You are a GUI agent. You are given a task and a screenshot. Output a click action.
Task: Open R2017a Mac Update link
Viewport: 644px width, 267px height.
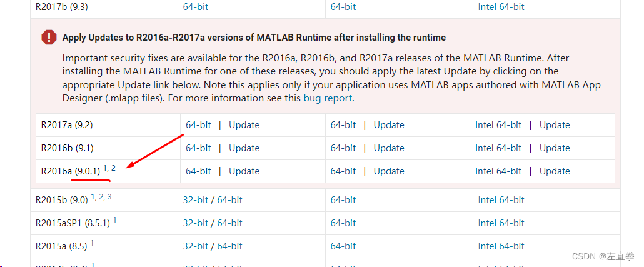[x=555, y=125]
